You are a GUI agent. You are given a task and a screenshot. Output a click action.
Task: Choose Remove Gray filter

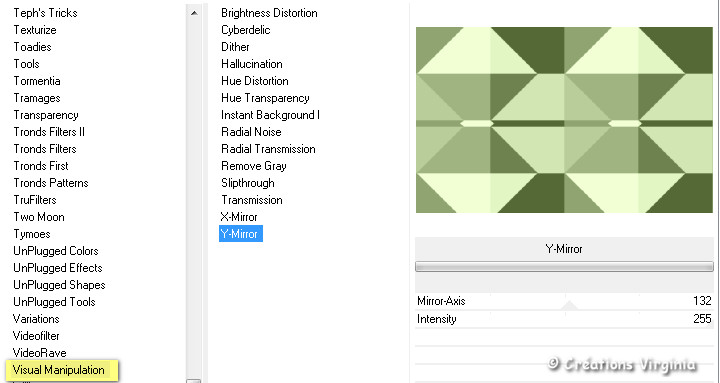(253, 166)
